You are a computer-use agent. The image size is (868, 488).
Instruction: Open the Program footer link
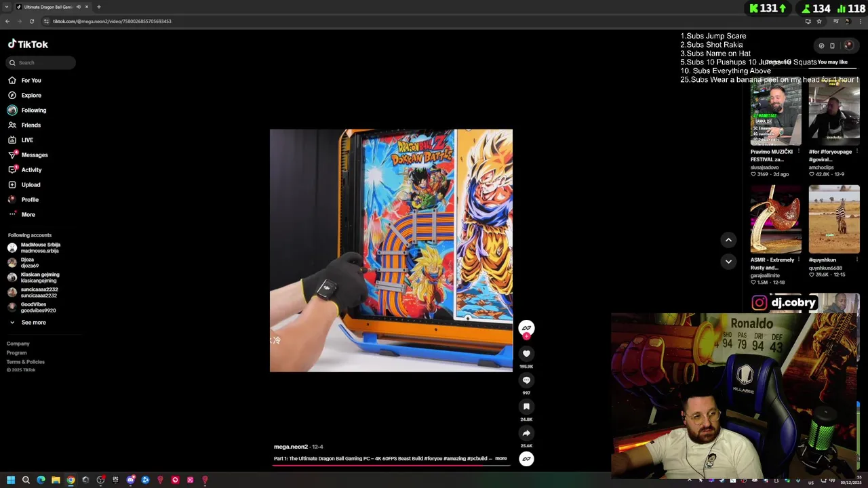pos(17,353)
